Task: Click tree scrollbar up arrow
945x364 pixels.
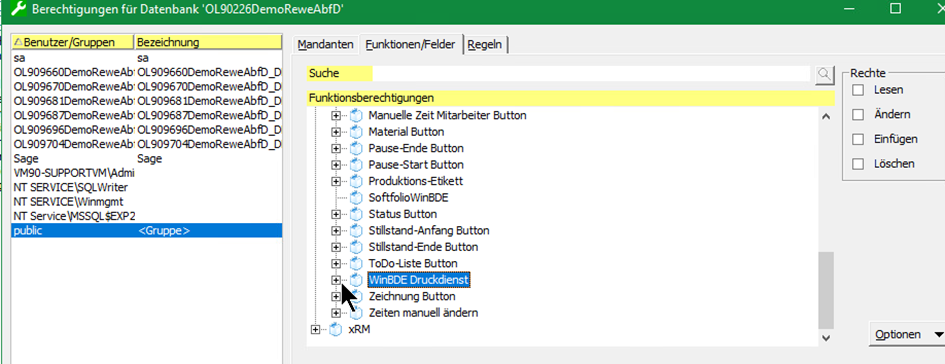Action: tap(826, 116)
